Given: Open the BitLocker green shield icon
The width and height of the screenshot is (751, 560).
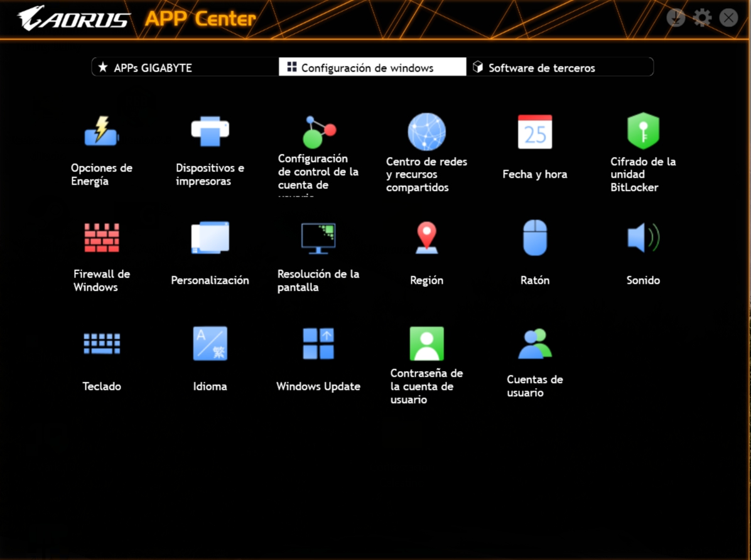Looking at the screenshot, I should tap(643, 131).
